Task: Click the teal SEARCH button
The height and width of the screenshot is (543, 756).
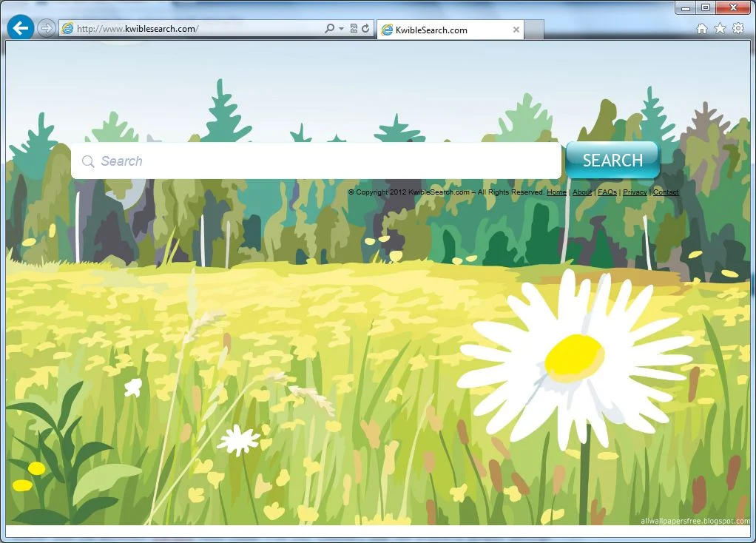Action: pos(612,160)
